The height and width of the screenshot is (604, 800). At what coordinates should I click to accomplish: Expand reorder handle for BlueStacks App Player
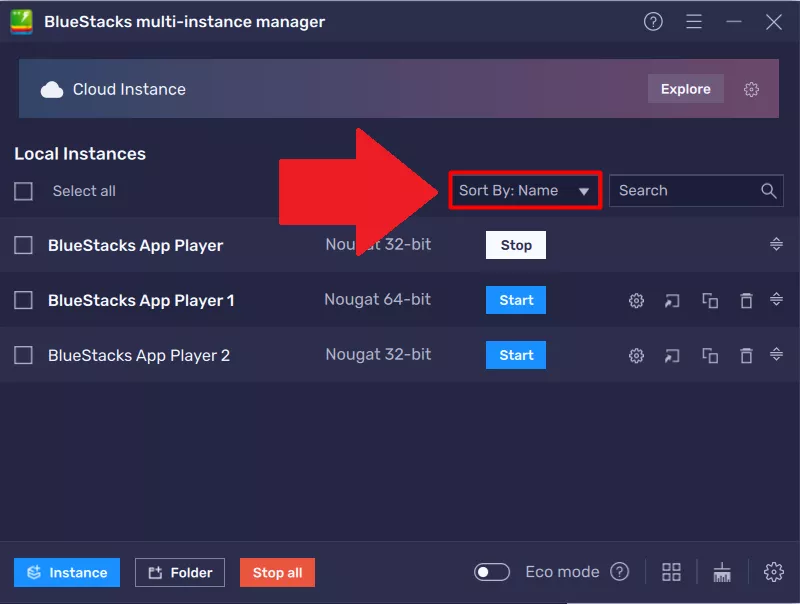tap(778, 244)
